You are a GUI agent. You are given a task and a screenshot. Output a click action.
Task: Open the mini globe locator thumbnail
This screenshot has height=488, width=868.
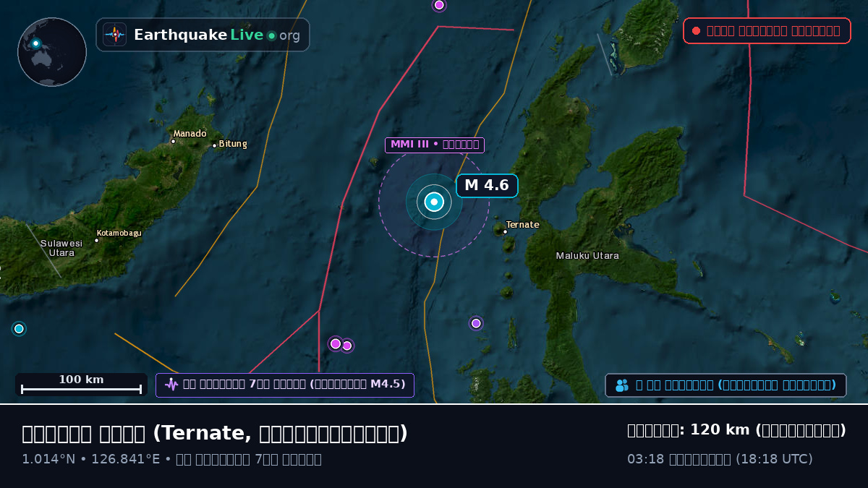point(52,52)
